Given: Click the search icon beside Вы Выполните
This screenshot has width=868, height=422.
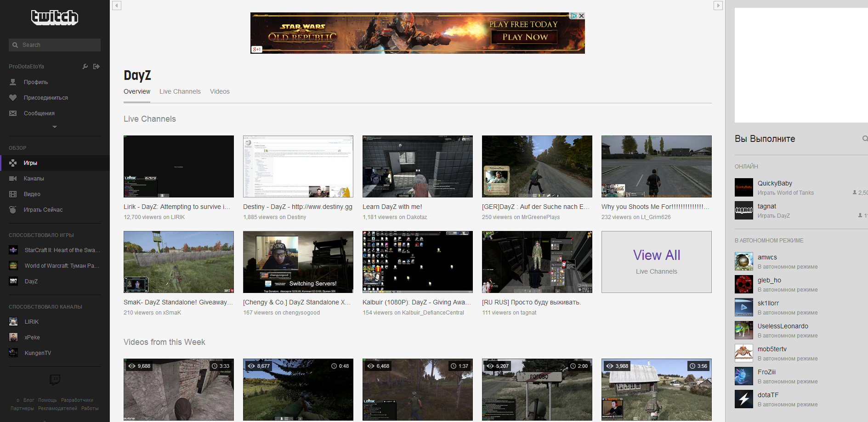Looking at the screenshot, I should tap(865, 139).
